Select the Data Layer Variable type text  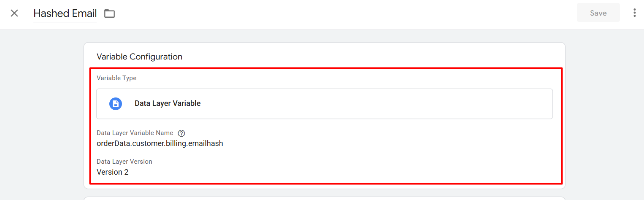pos(168,103)
